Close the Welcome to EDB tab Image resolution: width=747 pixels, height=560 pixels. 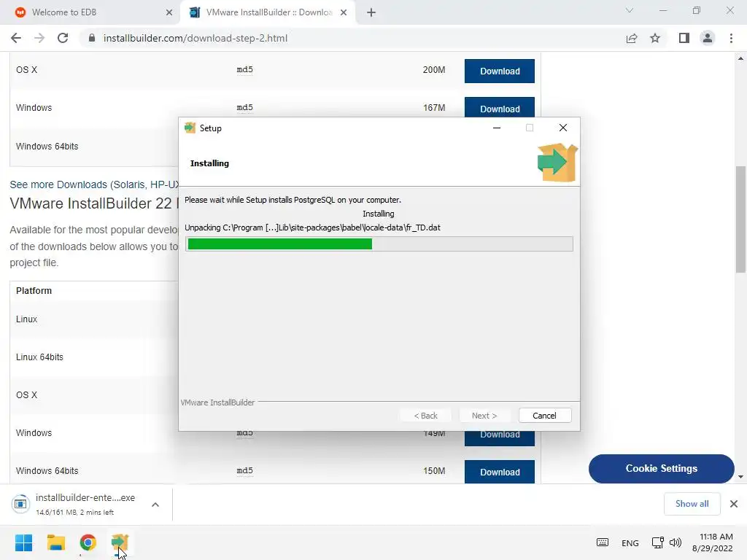pyautogui.click(x=169, y=12)
